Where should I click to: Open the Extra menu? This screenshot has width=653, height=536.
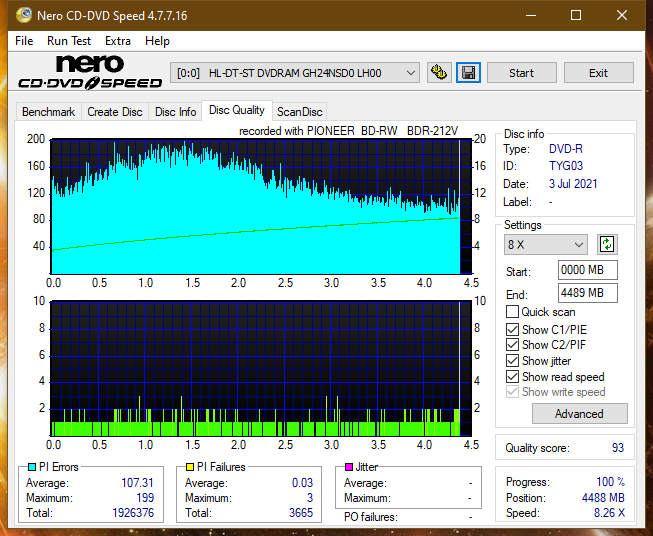[118, 41]
